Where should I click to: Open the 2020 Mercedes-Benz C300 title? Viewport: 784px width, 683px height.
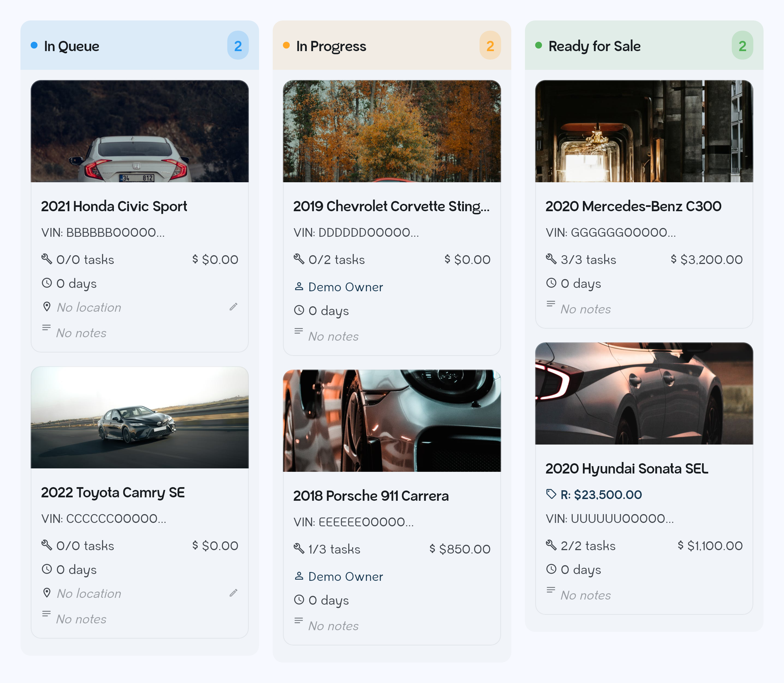pyautogui.click(x=633, y=206)
